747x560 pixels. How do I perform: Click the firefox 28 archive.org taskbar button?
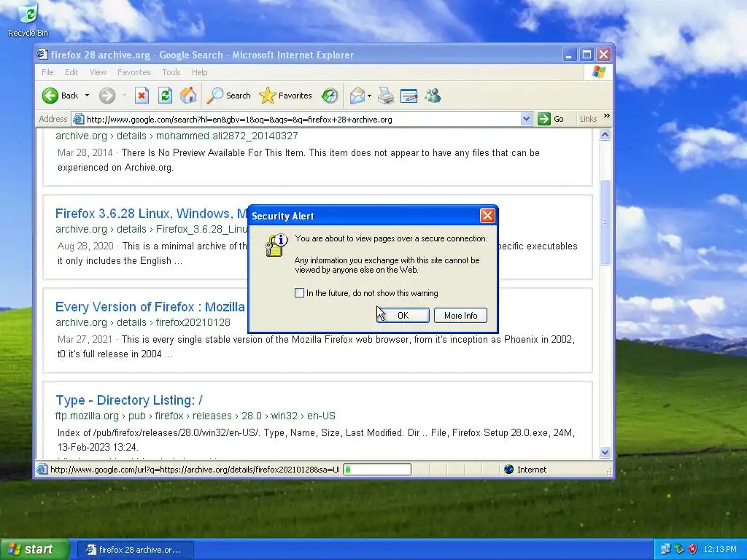[135, 550]
